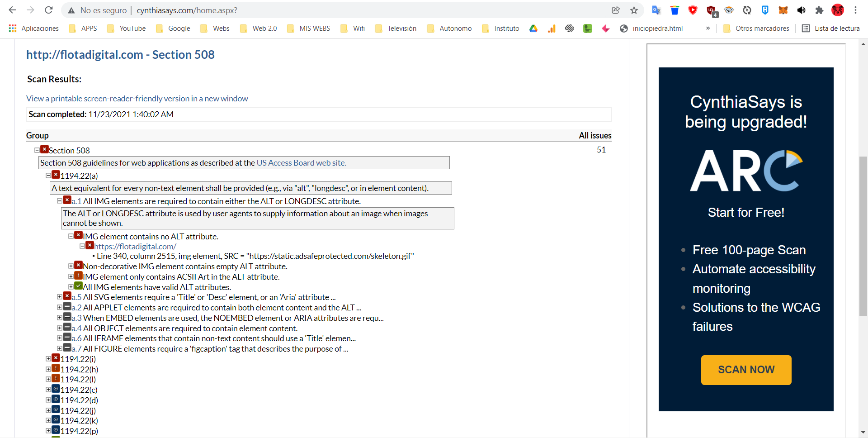The image size is (868, 438).
Task: Click the error icon beside 1194.22(a)
Action: coord(56,175)
